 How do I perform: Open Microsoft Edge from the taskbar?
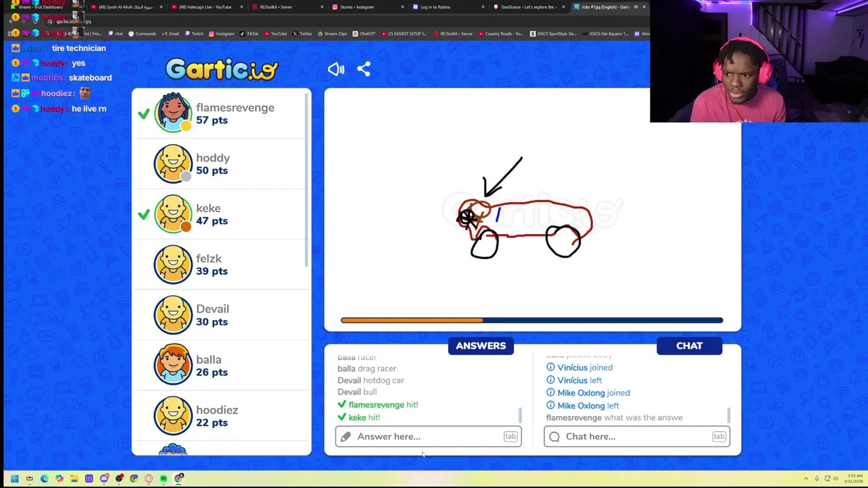[x=44, y=479]
